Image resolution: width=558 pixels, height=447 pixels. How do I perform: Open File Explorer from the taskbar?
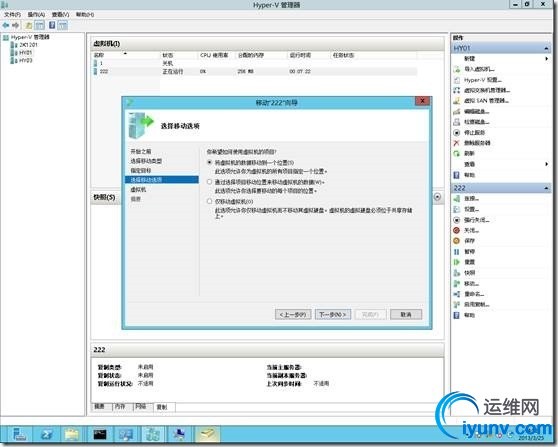(x=72, y=434)
